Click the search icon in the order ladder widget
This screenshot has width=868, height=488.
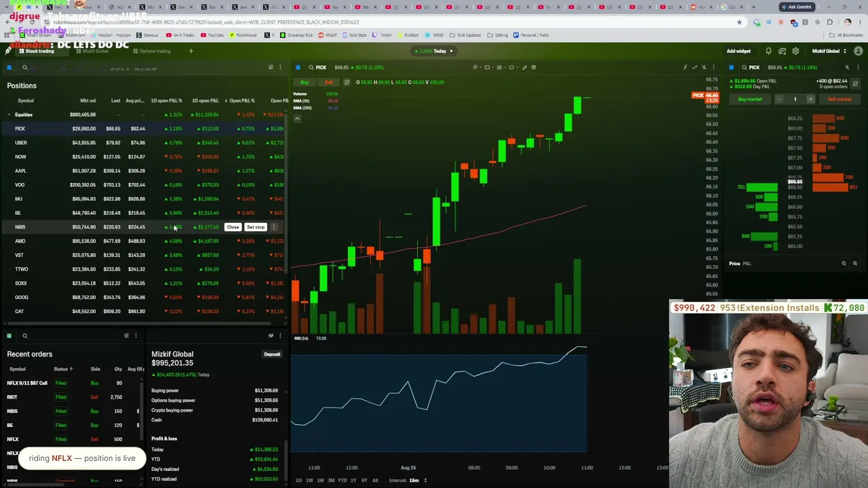pos(744,67)
